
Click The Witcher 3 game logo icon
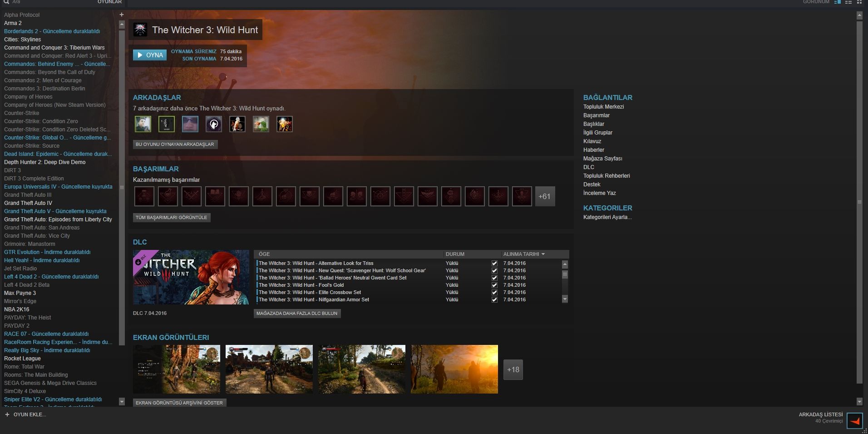(140, 30)
